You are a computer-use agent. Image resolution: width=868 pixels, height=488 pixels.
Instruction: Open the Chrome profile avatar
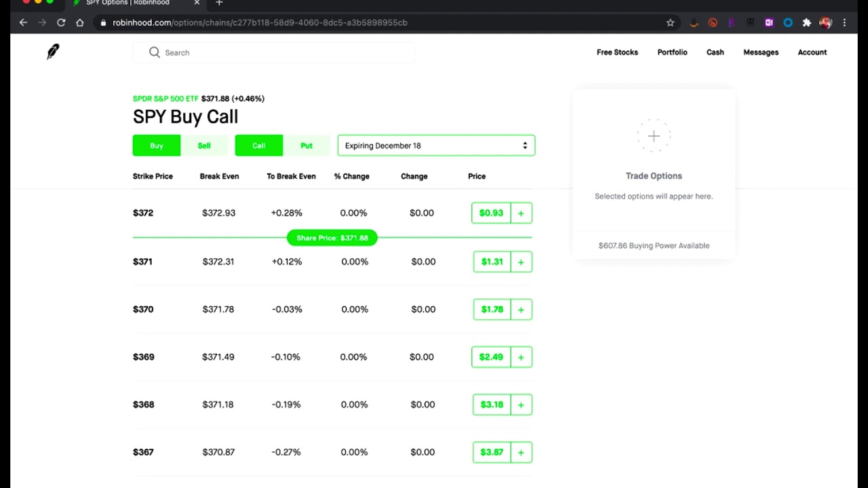[825, 22]
